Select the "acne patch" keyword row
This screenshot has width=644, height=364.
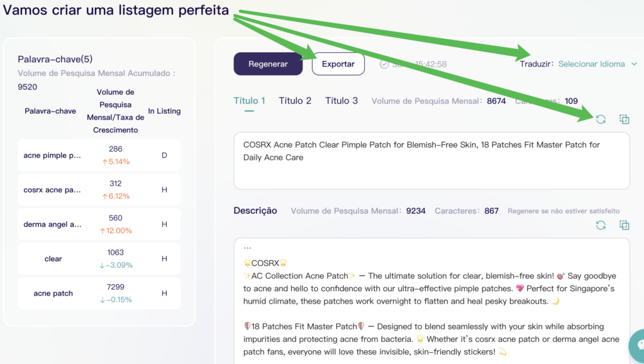pos(99,294)
